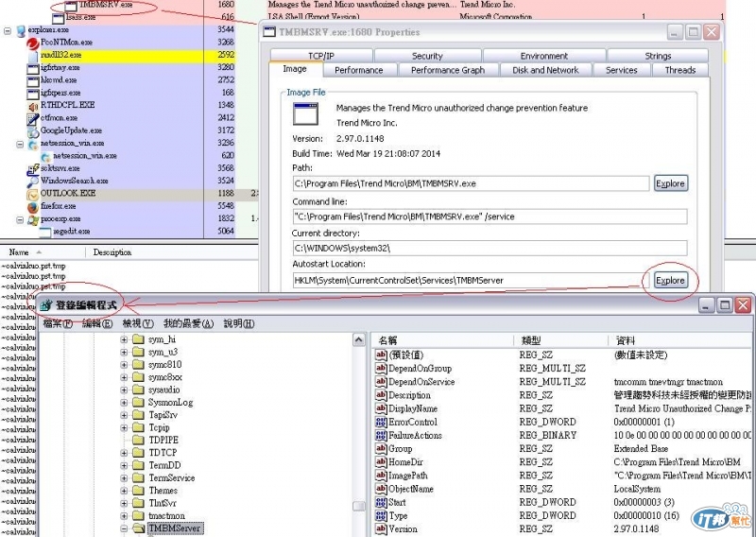
Task: Click in the Current directory field
Action: tap(490, 248)
